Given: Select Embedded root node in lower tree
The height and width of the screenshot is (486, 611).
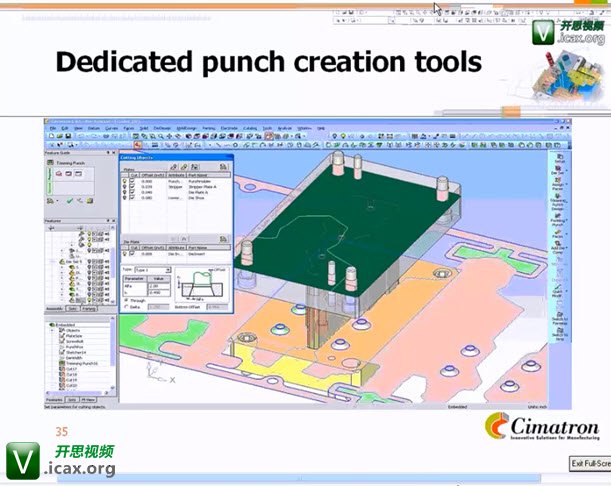Looking at the screenshot, I should coord(62,325).
